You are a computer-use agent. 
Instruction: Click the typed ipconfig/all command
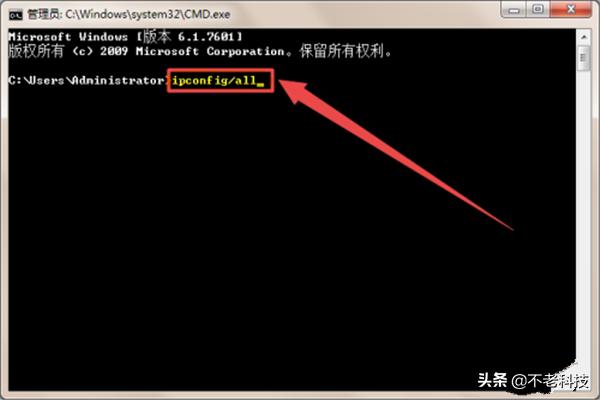tap(214, 81)
